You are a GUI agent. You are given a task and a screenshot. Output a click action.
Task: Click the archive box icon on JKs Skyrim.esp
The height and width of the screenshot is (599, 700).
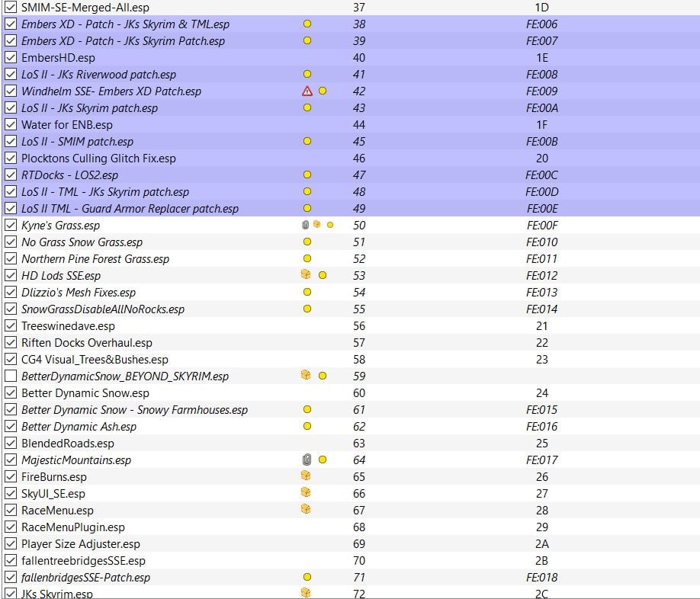click(x=306, y=592)
